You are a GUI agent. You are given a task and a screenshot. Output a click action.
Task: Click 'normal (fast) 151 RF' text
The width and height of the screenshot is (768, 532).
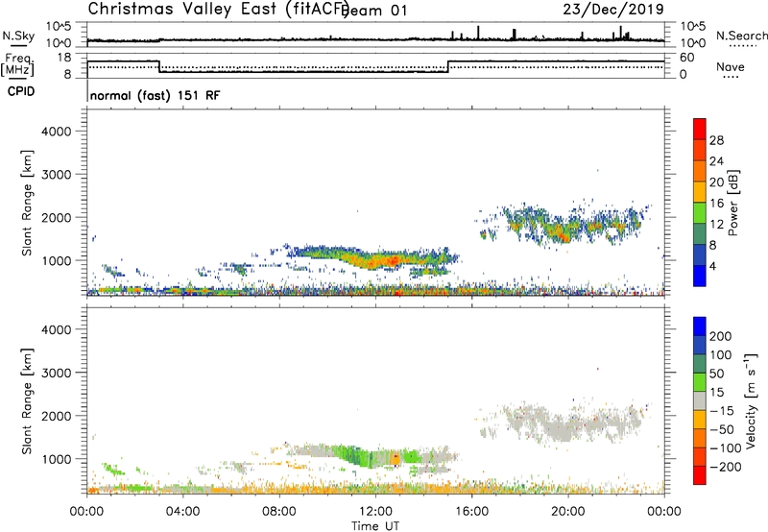click(156, 95)
